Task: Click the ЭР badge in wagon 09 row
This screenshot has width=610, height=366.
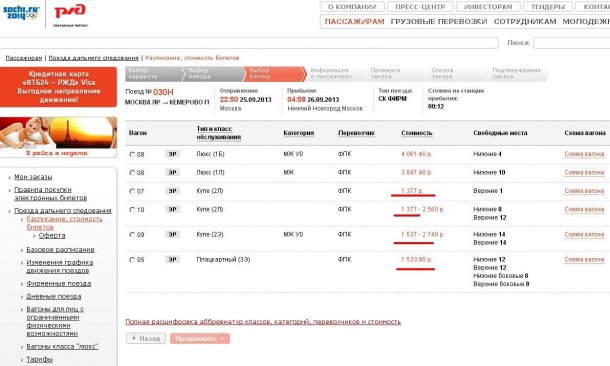Action: 172,235
